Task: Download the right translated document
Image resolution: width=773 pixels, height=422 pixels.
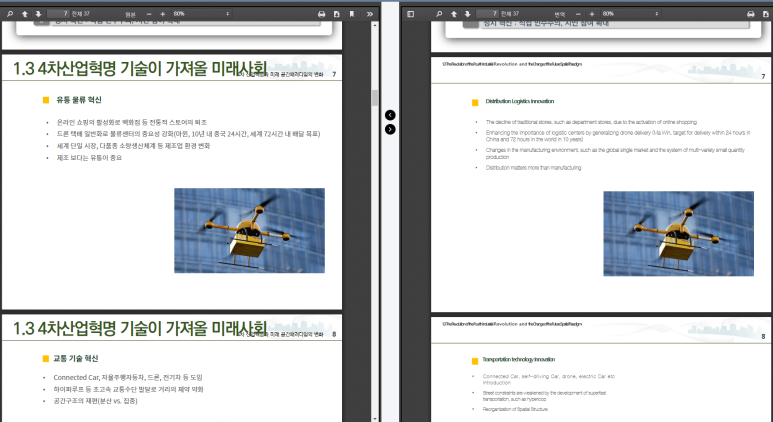Action: (766, 14)
